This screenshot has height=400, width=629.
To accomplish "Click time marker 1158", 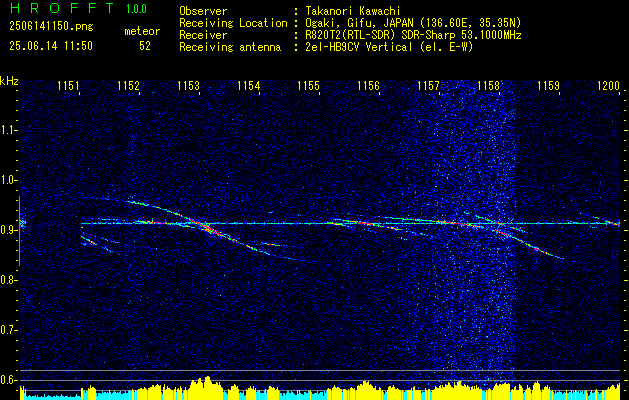I will point(489,85).
